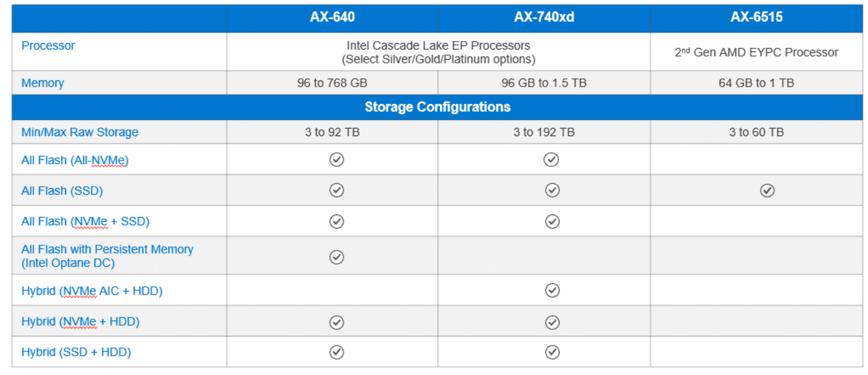868x375 pixels.
Task: Click the 2nd Gen AMD EYPC Processor cell
Action: tap(756, 52)
